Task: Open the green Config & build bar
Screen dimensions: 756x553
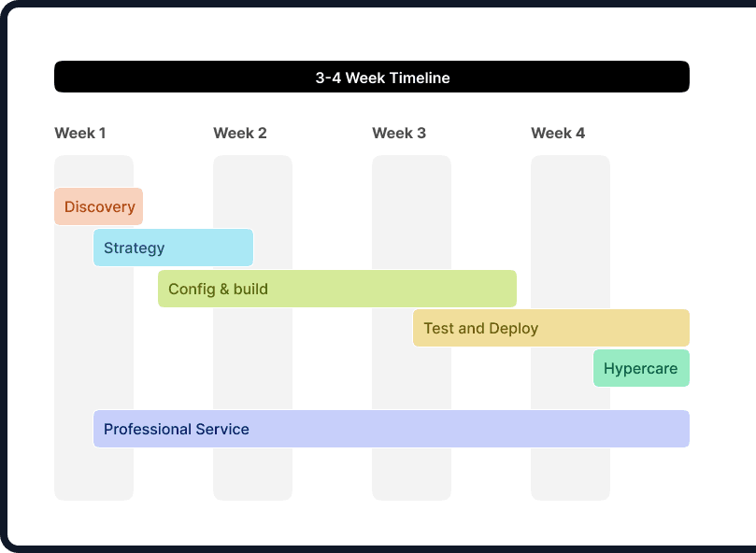Action: point(336,289)
